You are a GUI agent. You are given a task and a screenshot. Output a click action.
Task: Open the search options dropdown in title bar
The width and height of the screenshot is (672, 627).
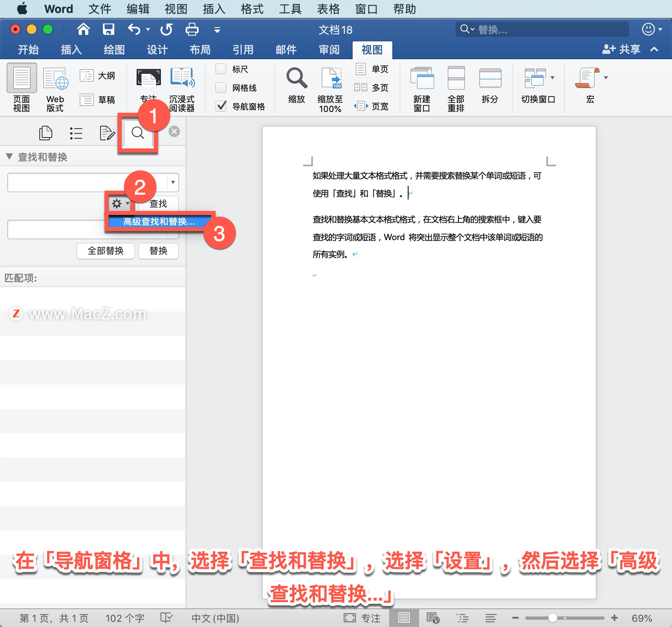coord(467,29)
